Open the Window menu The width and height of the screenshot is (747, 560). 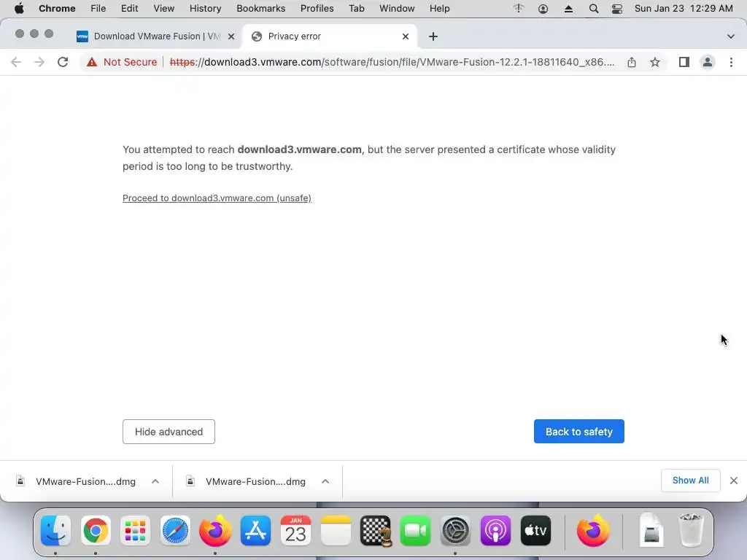[x=397, y=9]
